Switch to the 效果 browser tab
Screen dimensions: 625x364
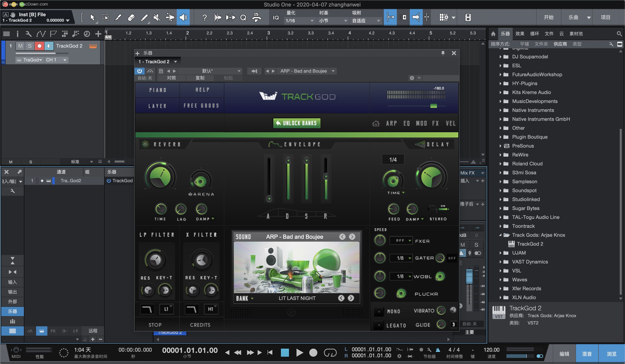point(520,34)
